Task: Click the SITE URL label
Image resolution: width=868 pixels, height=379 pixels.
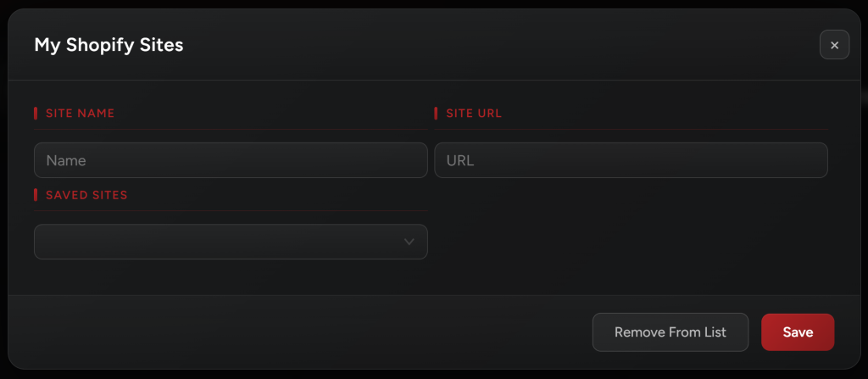Action: click(474, 113)
